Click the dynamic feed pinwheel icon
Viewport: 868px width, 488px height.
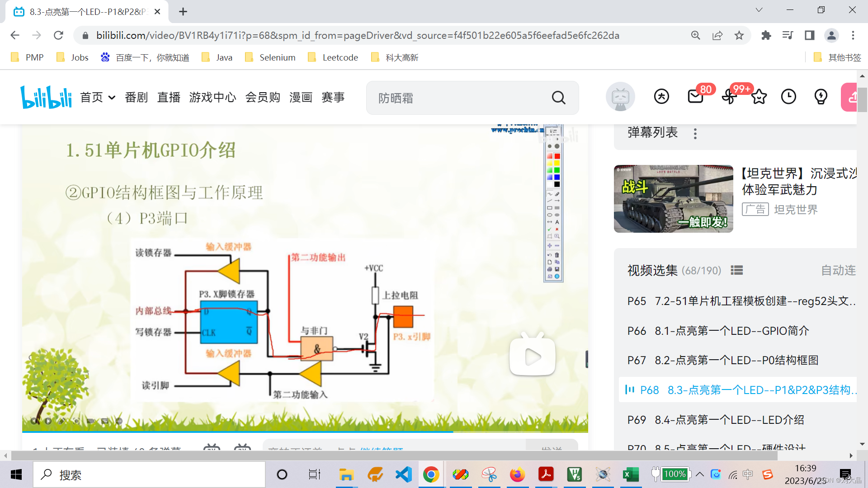728,97
